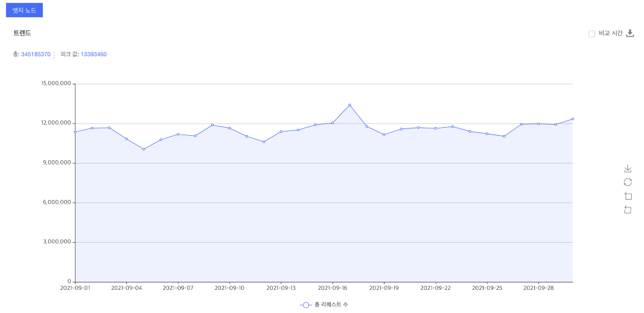Click the 2021-09-04 x-axis label
Image resolution: width=644 pixels, height=313 pixels.
point(126,287)
